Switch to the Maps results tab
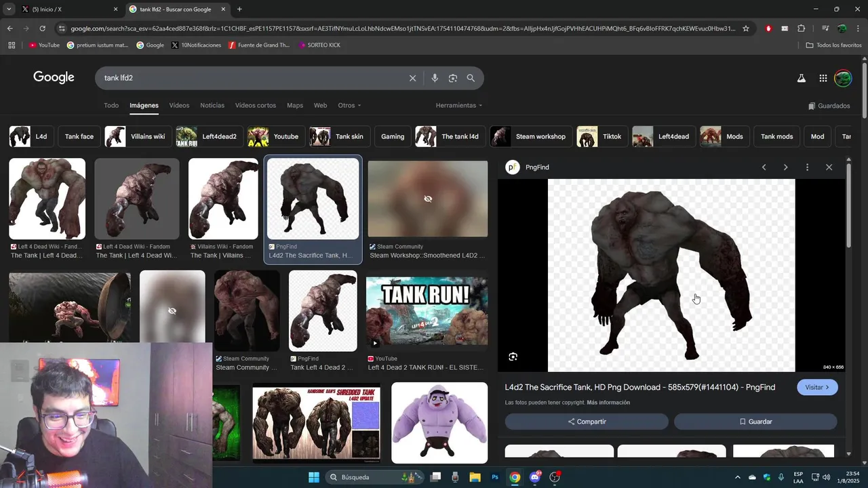 pos(295,106)
